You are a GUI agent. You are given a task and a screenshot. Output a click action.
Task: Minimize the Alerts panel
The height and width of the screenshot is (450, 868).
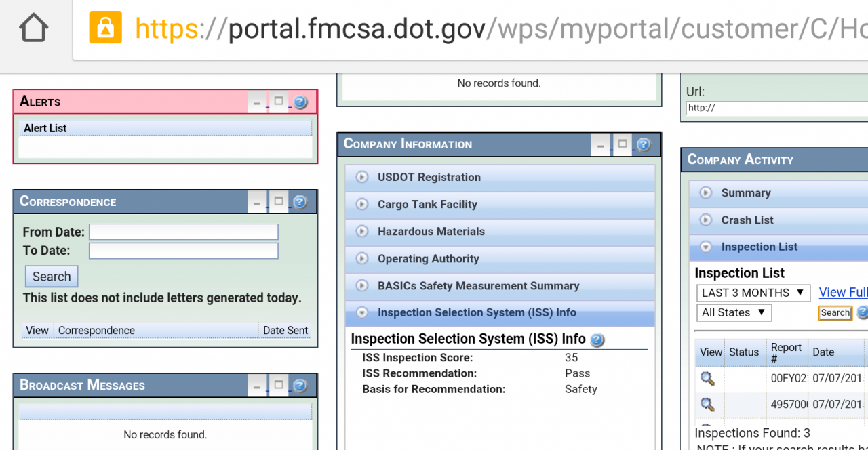coord(256,103)
